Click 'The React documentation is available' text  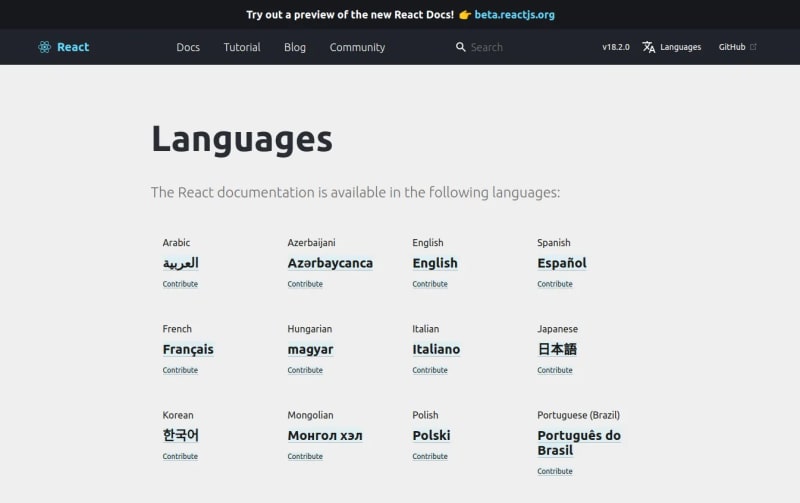(355, 192)
